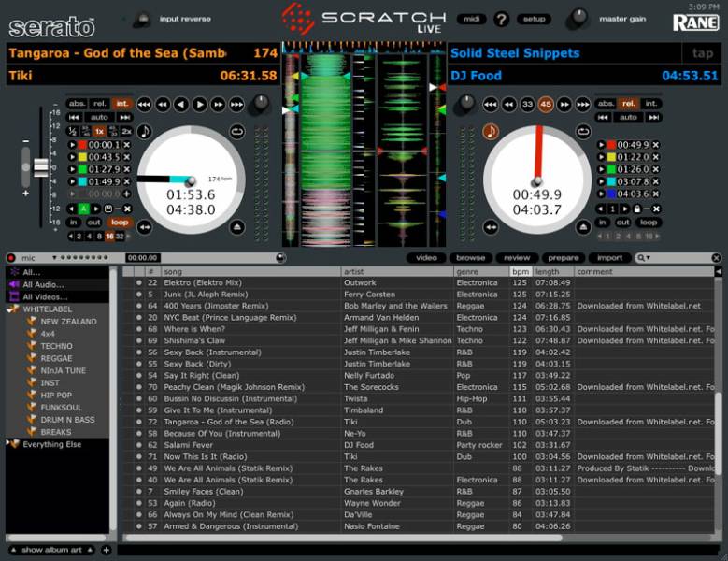Delete right deck cue point 03:07.8
Image resolution: width=728 pixels, height=561 pixels.
pyautogui.click(x=655, y=181)
